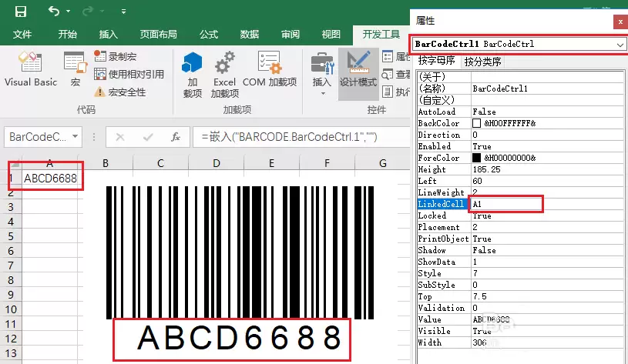Open the Name Box dropdown arrow
This screenshot has height=364, width=628.
pyautogui.click(x=75, y=137)
